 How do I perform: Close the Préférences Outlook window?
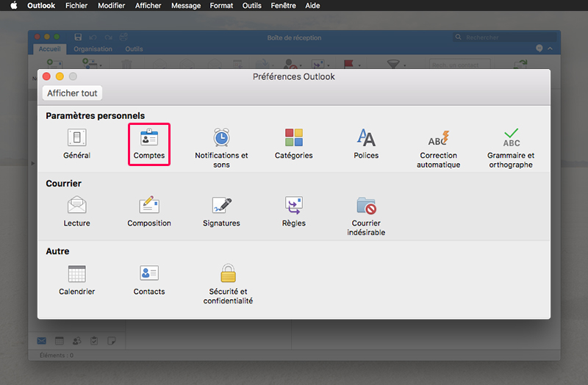46,76
